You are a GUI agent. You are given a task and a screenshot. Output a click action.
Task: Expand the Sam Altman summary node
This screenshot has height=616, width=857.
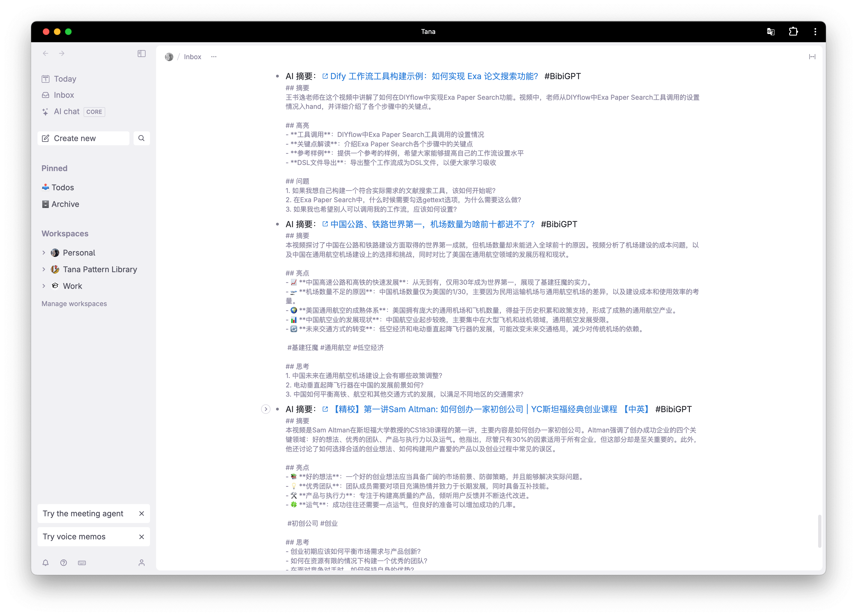click(x=266, y=409)
